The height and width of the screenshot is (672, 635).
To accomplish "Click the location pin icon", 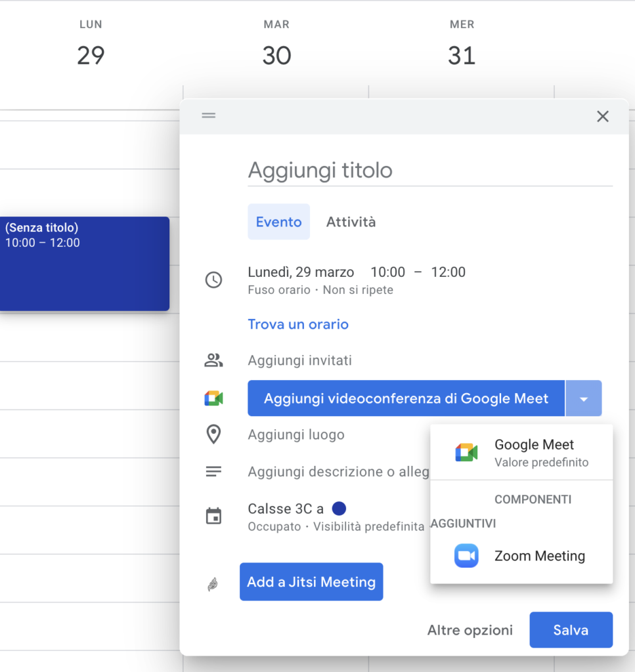I will click(213, 434).
